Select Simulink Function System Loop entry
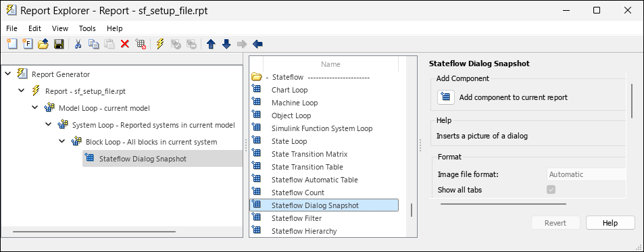The height and width of the screenshot is (252, 644). pyautogui.click(x=322, y=128)
